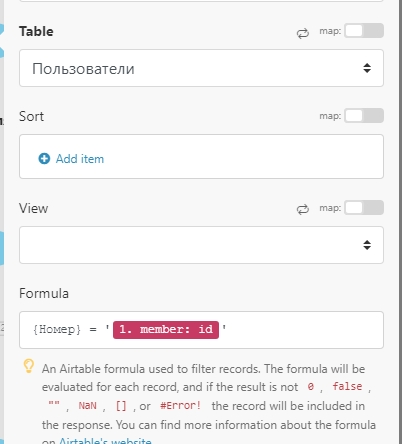Click the up-down arrows in View field

click(367, 245)
